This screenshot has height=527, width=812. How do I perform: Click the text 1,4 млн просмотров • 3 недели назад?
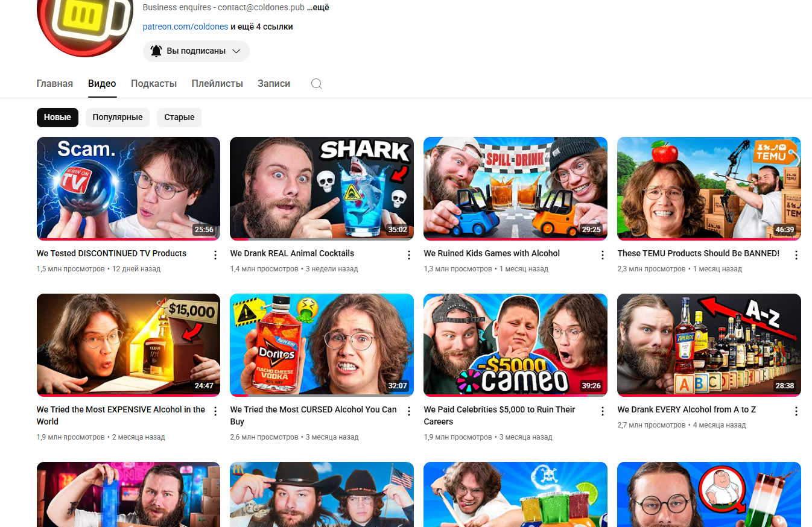[x=294, y=269]
